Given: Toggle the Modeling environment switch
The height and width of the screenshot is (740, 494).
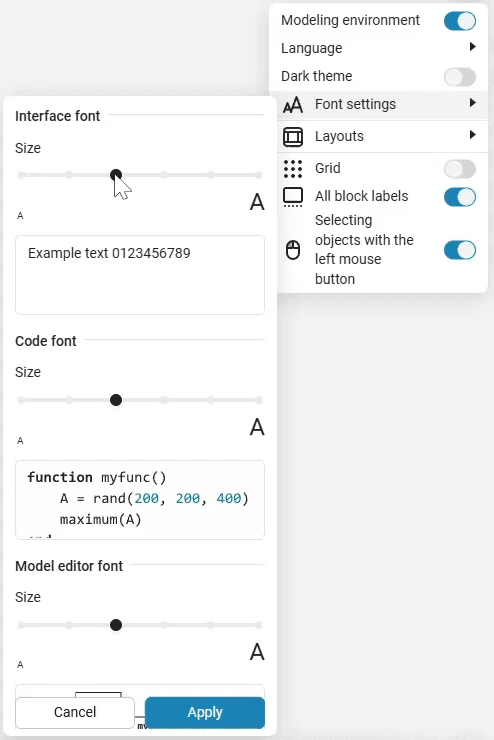Looking at the screenshot, I should (x=460, y=21).
